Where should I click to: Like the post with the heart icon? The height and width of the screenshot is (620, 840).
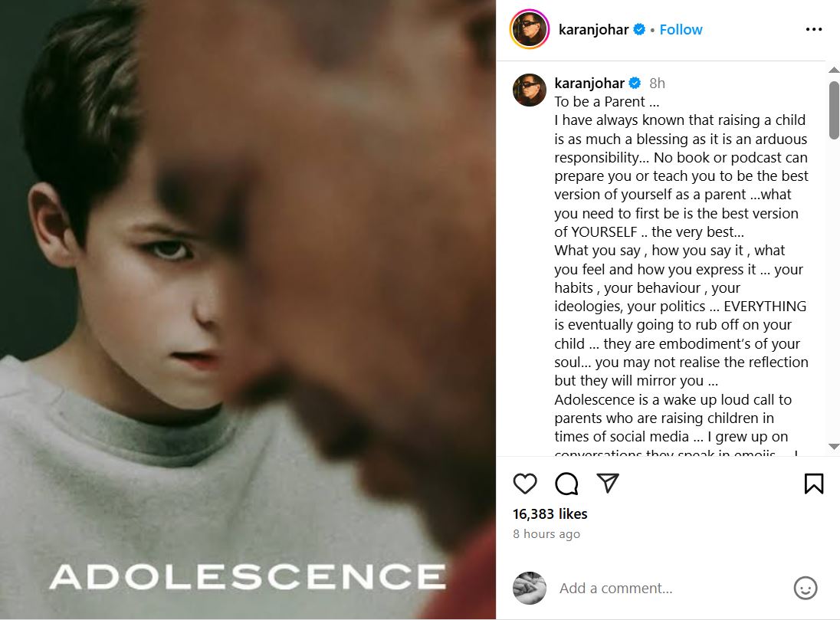pos(525,484)
